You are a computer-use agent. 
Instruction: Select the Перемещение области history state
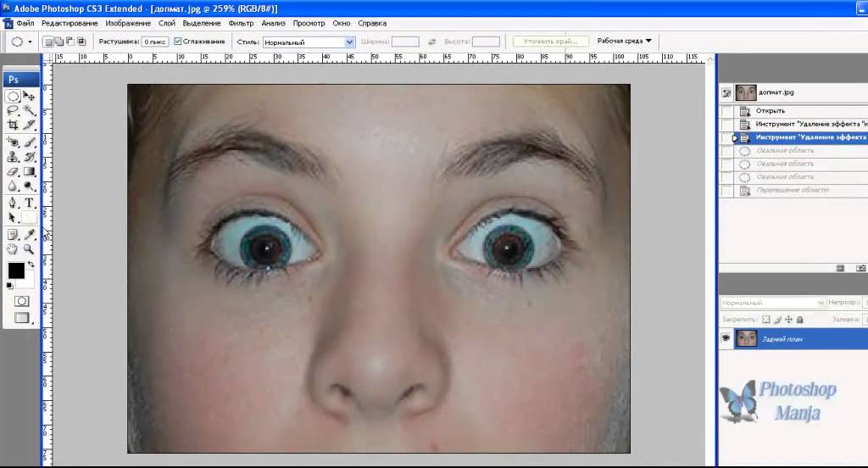800,191
